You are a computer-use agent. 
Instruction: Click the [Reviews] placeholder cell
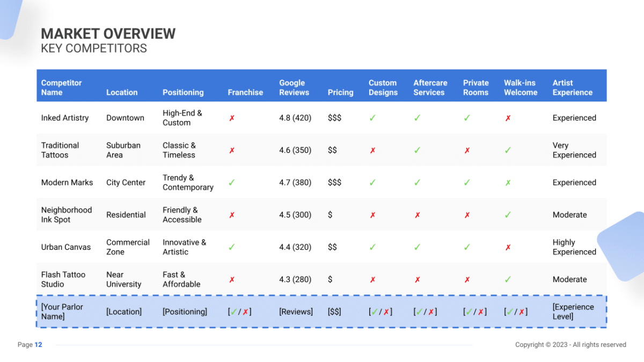coord(296,312)
